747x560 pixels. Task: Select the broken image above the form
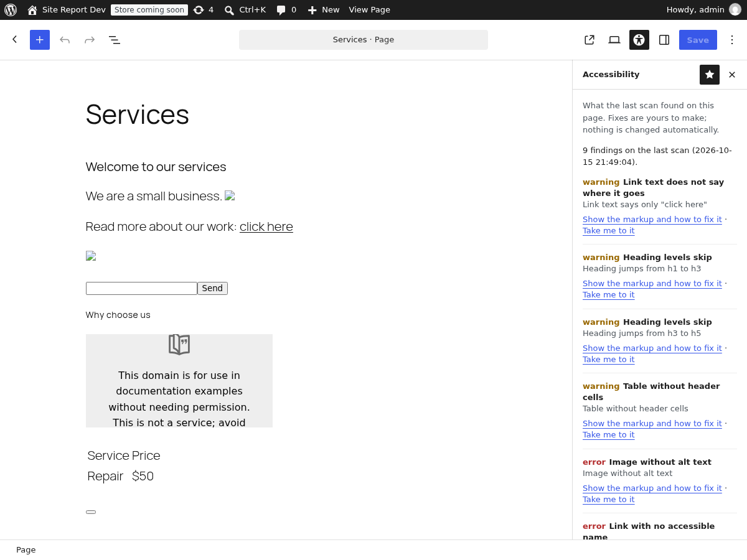coord(91,256)
